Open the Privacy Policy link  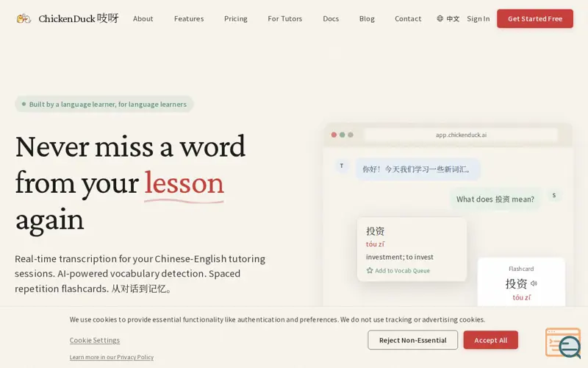[112, 357]
